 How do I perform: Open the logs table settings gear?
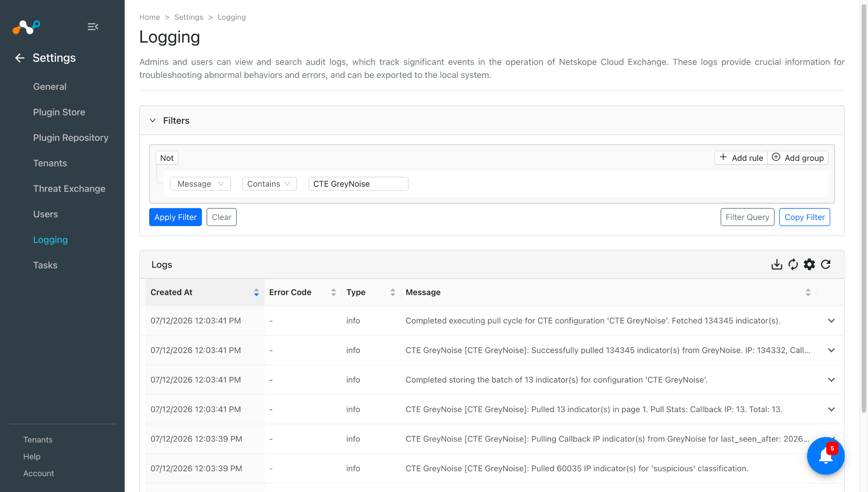click(810, 265)
